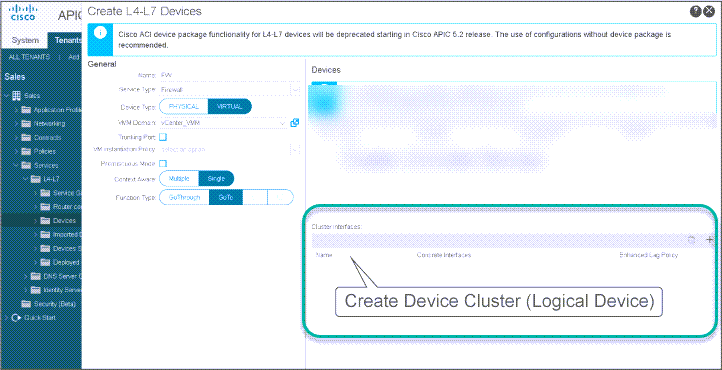This screenshot has height=370, width=722.
Task: Choose GoThrough function type
Action: 184,197
